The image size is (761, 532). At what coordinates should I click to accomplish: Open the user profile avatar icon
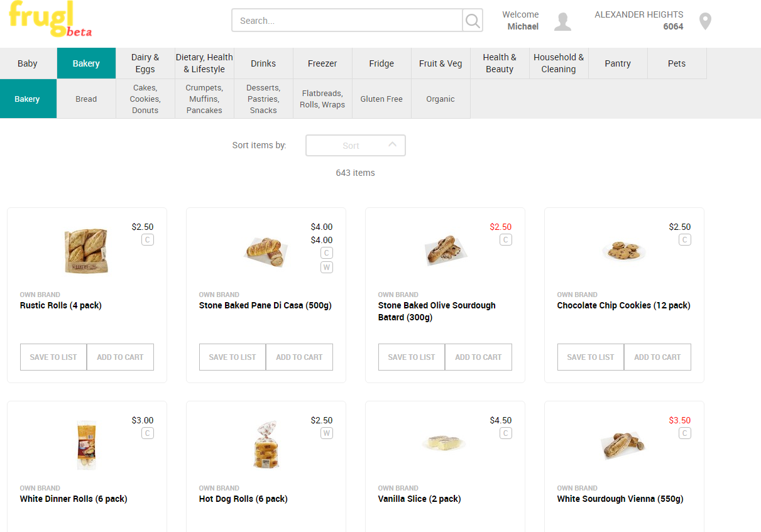[x=563, y=21]
